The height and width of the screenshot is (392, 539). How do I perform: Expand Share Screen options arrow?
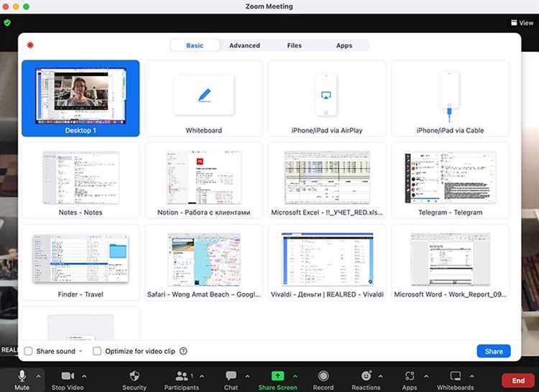tap(295, 376)
